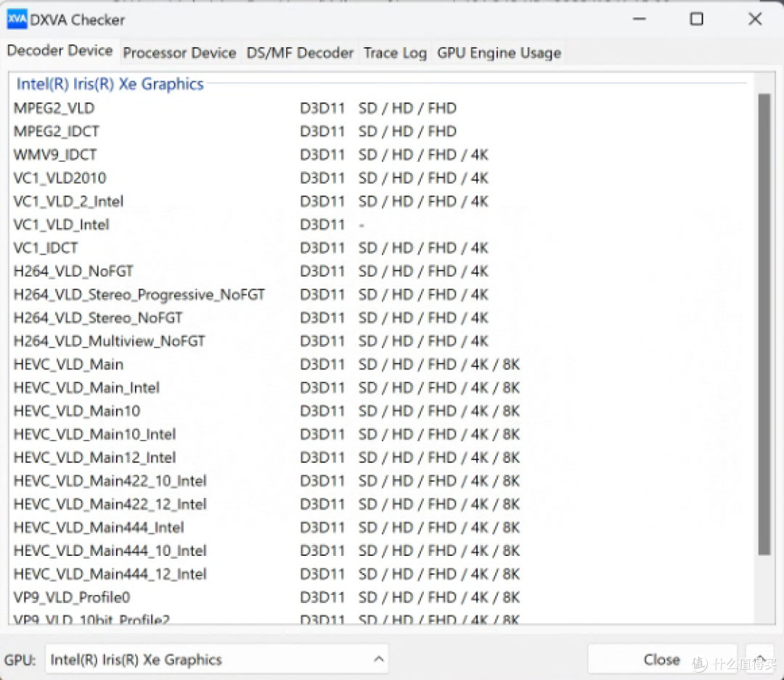Select the H264_VLD_NoFGT row

tap(381, 271)
